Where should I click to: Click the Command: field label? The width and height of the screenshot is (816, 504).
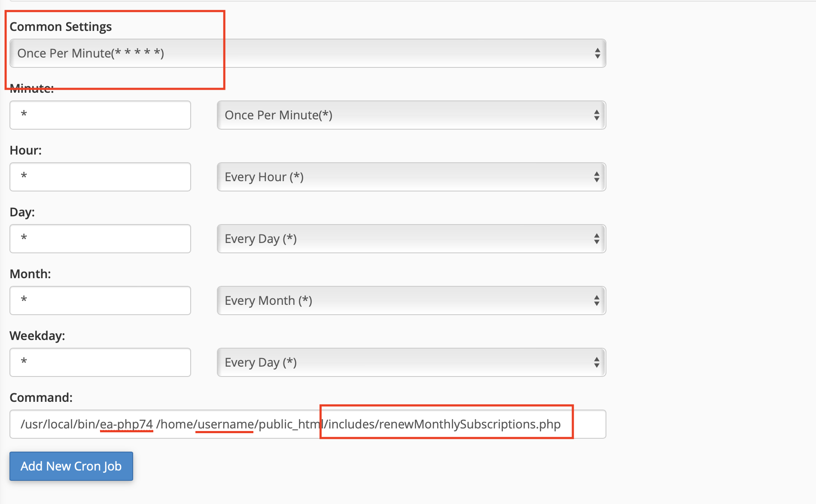[41, 398]
